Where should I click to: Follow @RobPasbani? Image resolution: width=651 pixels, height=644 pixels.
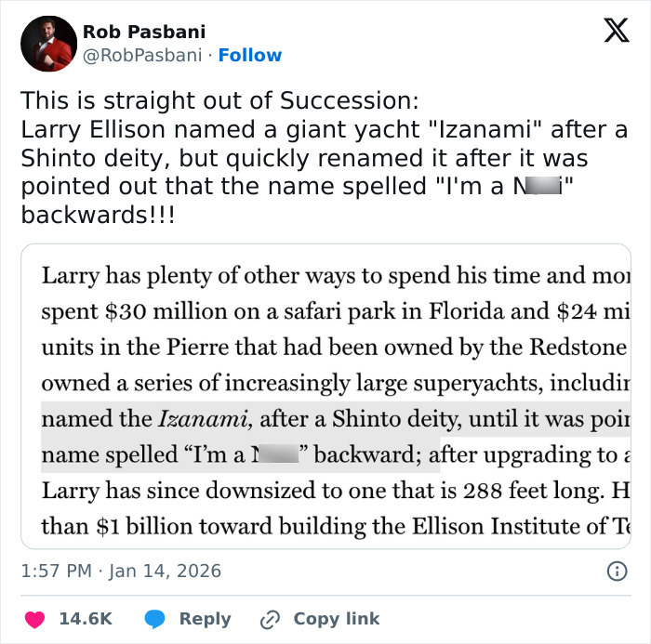point(249,55)
